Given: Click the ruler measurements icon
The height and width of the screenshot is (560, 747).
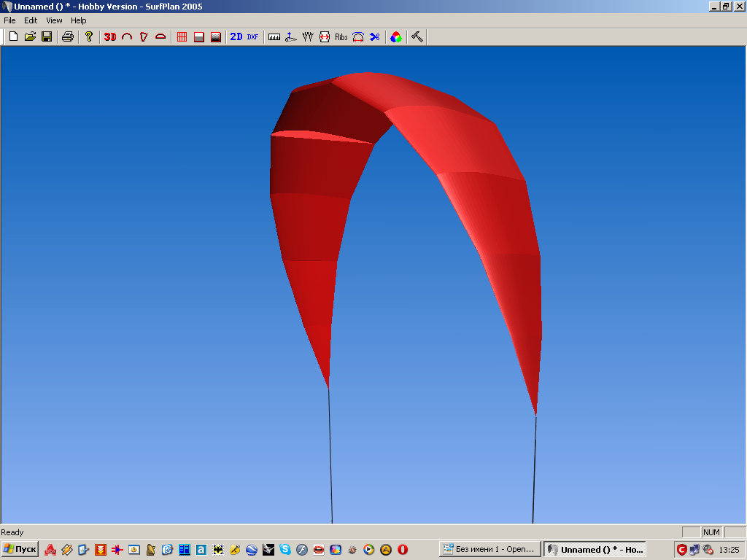Looking at the screenshot, I should click(x=274, y=36).
